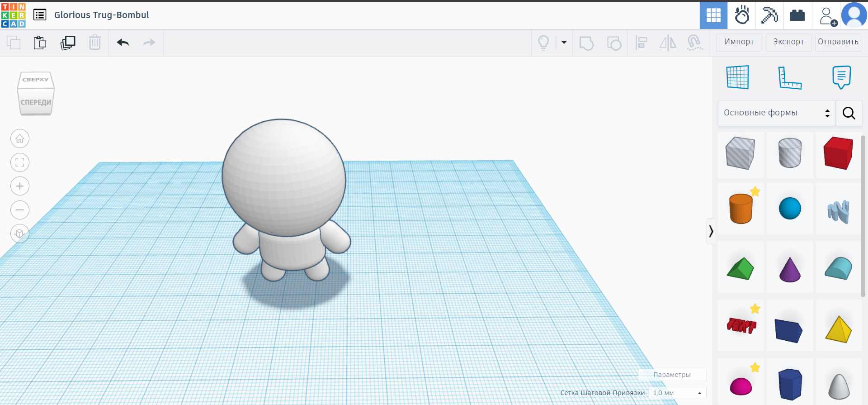Screen dimensions: 868x405
Task: Select the workplane tool icon
Action: click(737, 77)
